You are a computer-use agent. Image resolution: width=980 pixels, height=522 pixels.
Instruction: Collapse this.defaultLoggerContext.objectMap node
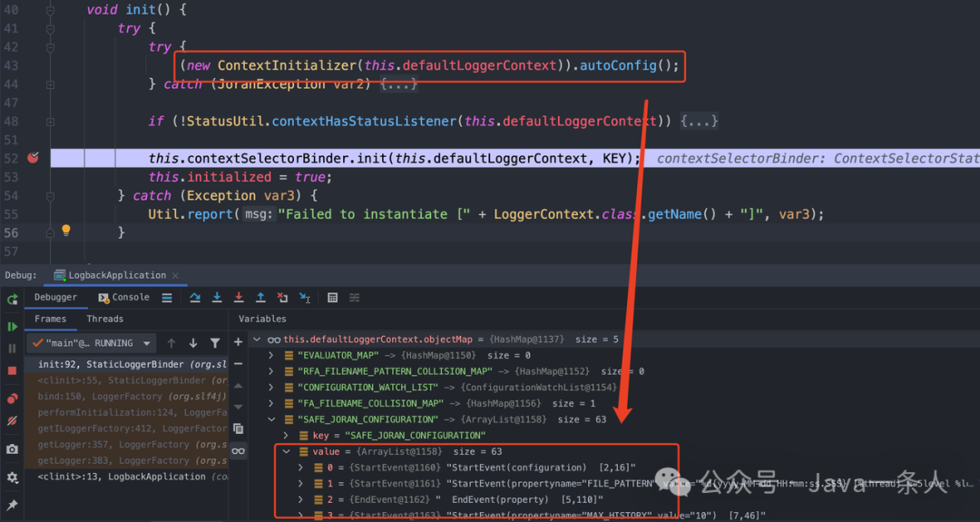(257, 340)
